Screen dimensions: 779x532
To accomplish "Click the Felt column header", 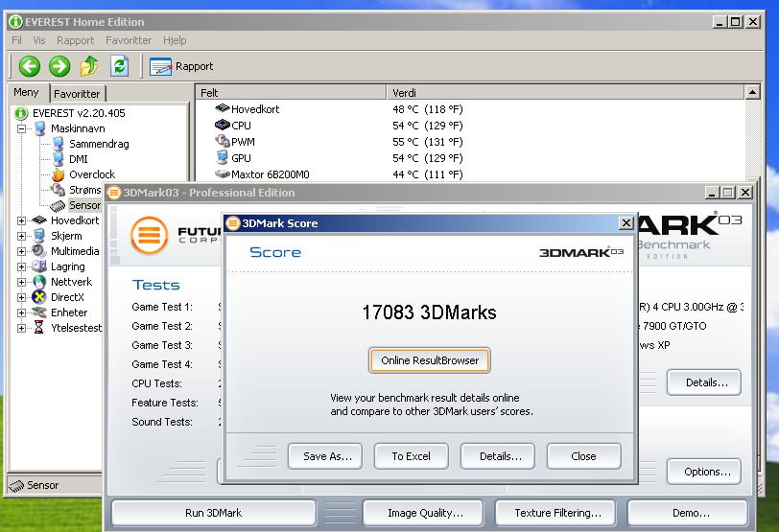I will click(x=291, y=92).
